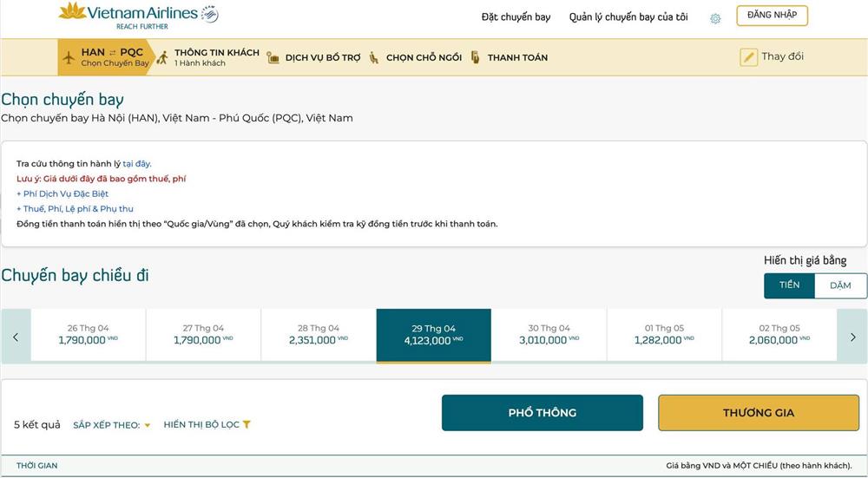Open the filter funnel Hiển thị bộ lọc
The image size is (868, 478).
[247, 425]
